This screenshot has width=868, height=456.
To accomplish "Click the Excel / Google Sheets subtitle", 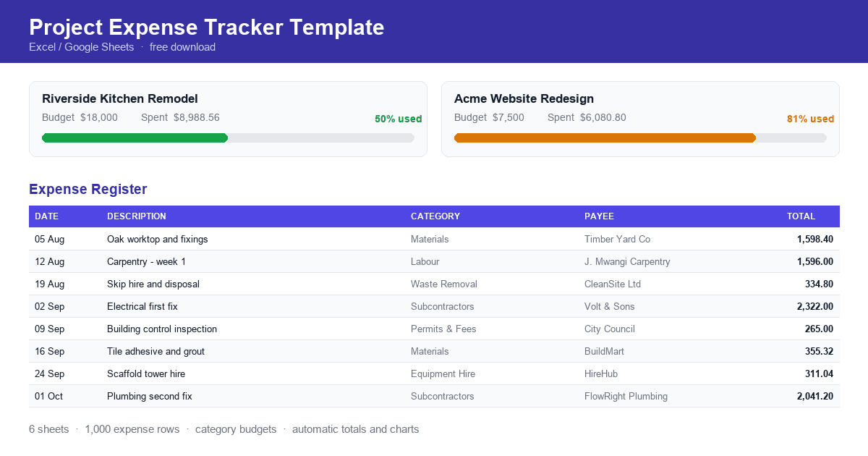I will 82,47.
